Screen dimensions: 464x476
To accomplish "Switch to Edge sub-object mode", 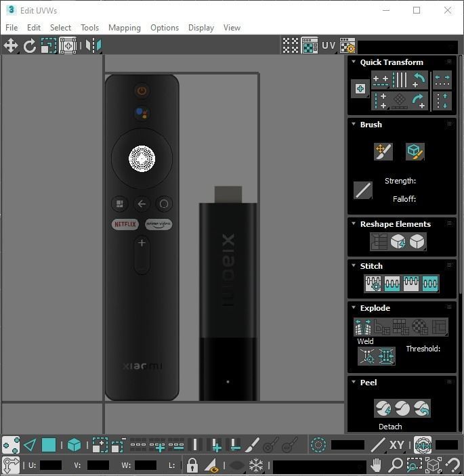I will (x=30, y=445).
